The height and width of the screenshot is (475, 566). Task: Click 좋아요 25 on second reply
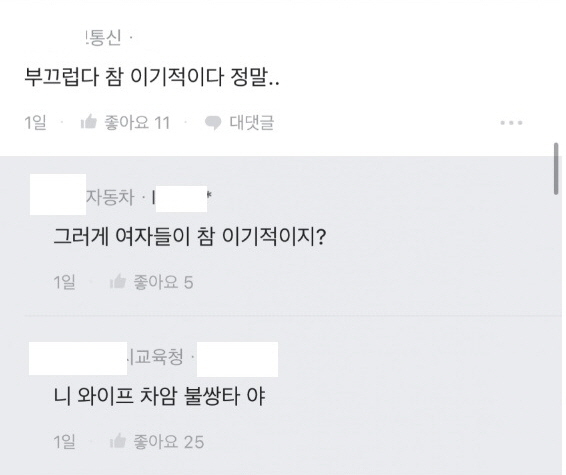[169, 441]
